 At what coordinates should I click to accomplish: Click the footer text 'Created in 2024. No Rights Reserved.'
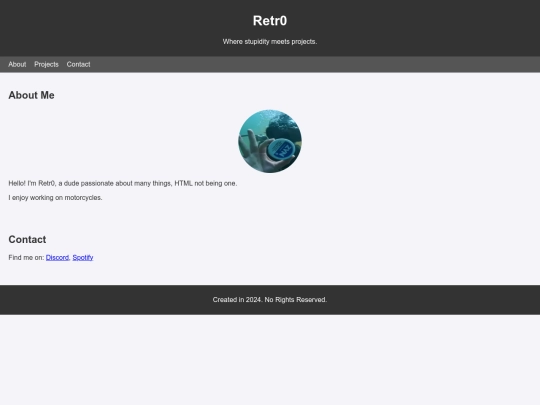point(270,300)
